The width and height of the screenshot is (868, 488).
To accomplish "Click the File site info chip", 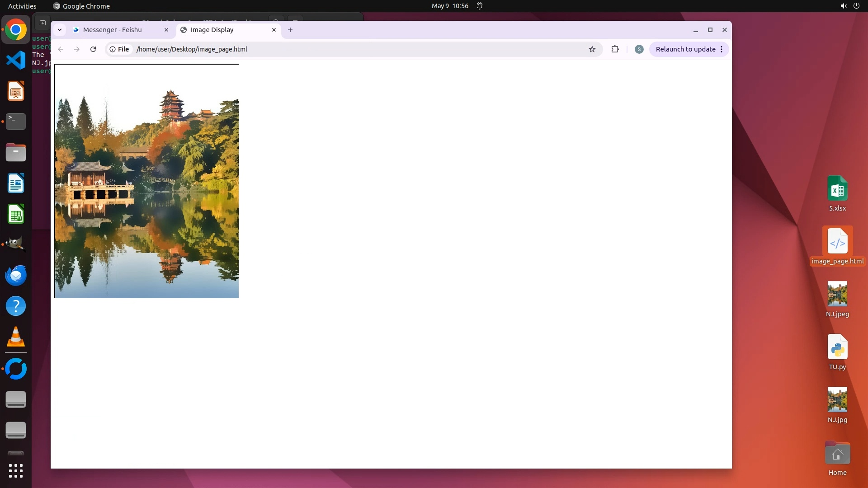I will point(119,49).
